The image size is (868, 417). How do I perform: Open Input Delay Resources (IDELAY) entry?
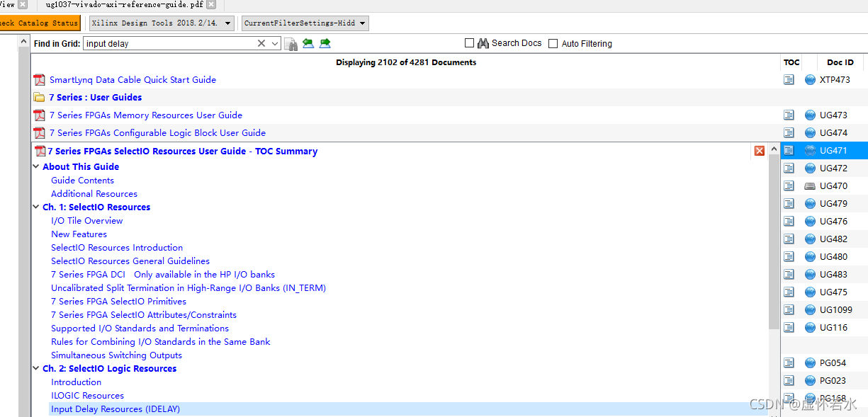pos(115,409)
